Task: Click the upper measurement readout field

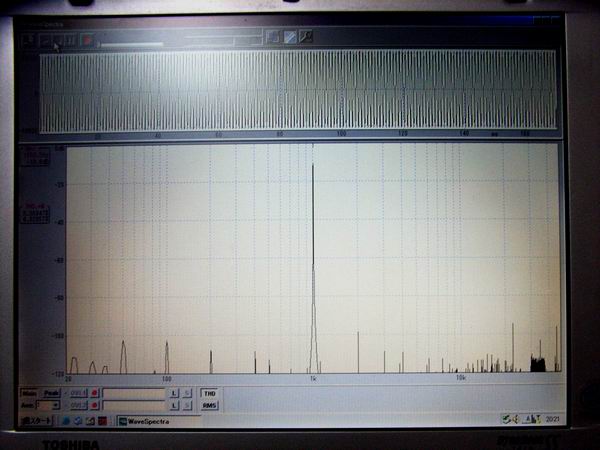Action: 133,393
